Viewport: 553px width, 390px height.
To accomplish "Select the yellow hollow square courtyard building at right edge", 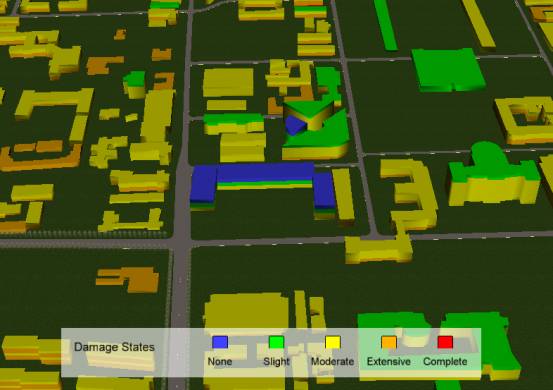I will [525, 120].
